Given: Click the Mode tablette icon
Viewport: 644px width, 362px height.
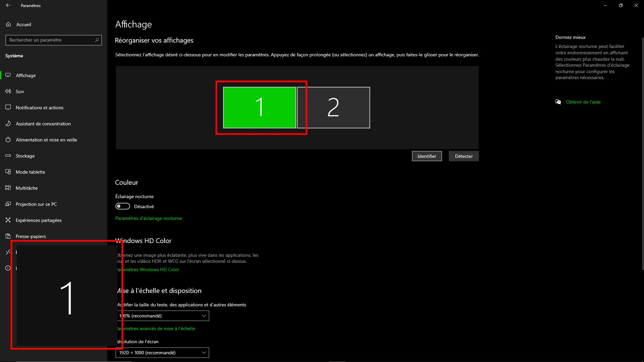Looking at the screenshot, I should coord(8,172).
